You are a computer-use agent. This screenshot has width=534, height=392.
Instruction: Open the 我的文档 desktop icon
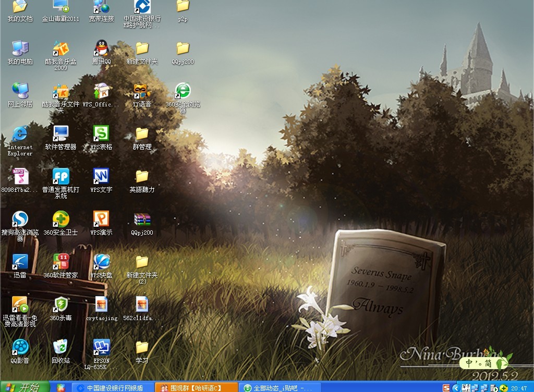point(20,10)
